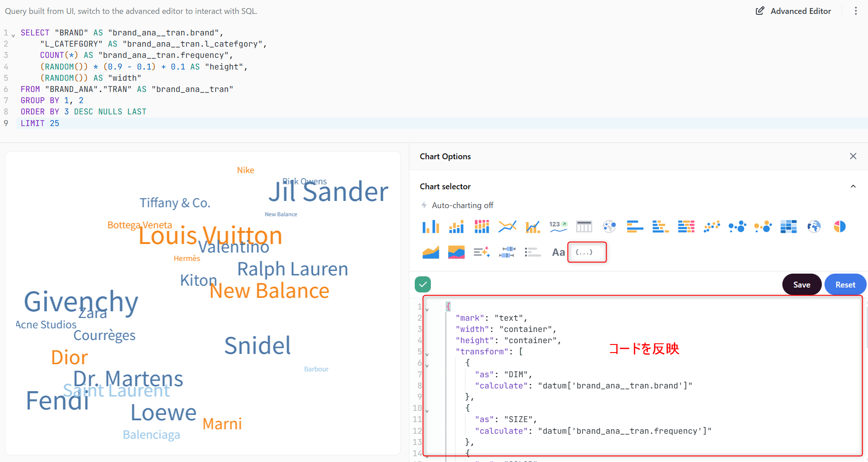Collapse the Chart selector section

(x=853, y=187)
